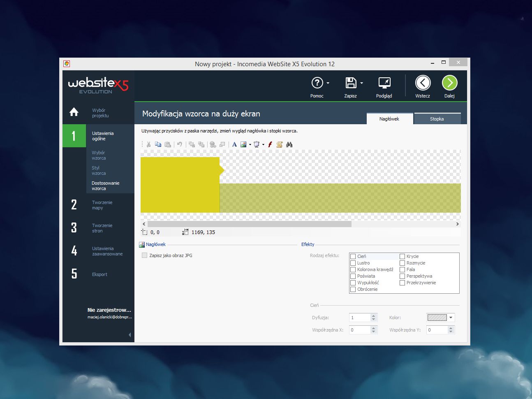Check the Obrócenie effect
532x399 pixels.
[353, 289]
